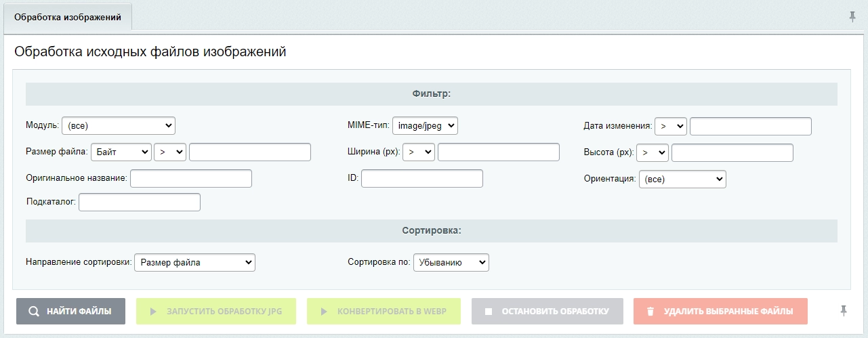Click the pin icon beside the action buttons
This screenshot has width=868, height=338.
(844, 311)
